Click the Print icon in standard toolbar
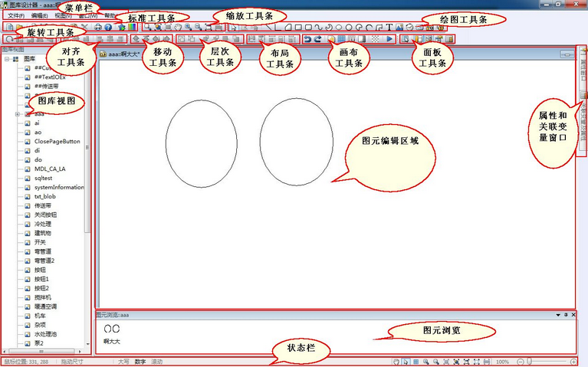 pyautogui.click(x=97, y=27)
